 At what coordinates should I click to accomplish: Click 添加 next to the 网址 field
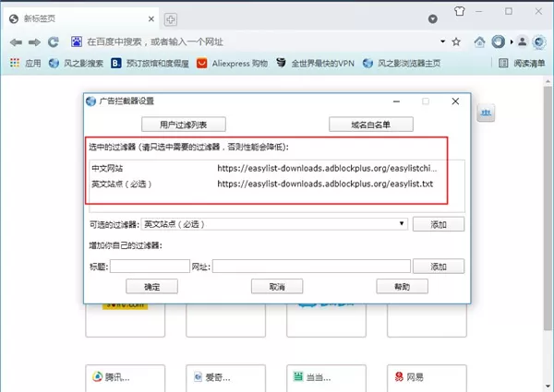pyautogui.click(x=439, y=267)
